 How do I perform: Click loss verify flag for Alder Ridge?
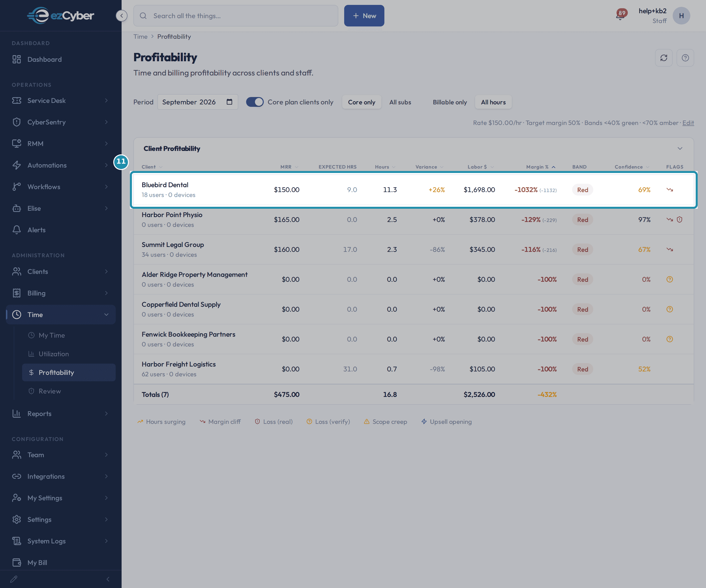(670, 280)
